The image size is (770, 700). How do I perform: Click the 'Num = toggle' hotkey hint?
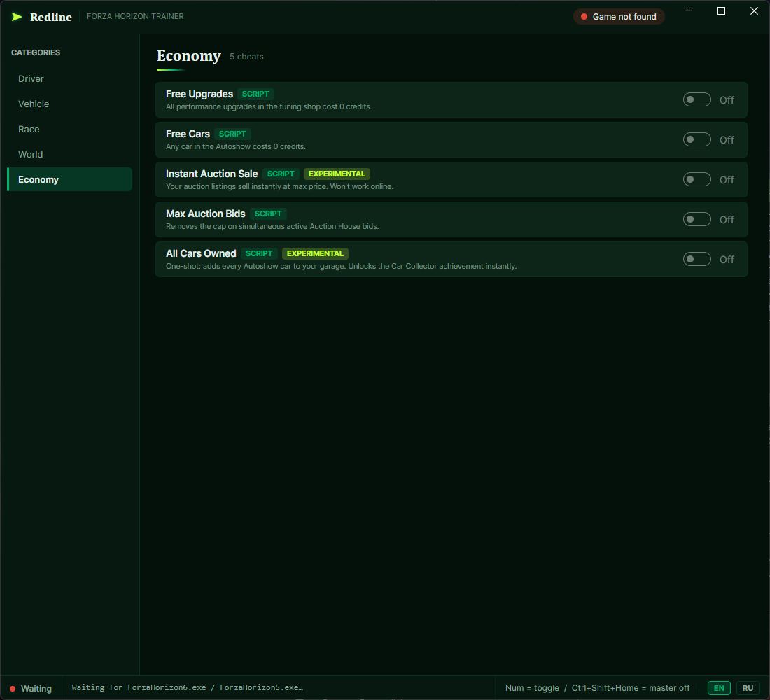coord(532,687)
